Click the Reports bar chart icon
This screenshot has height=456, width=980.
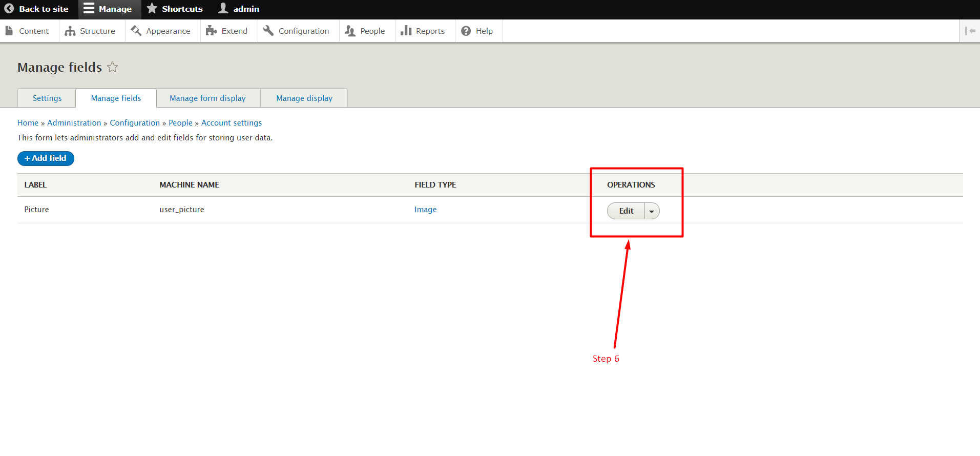click(x=406, y=31)
